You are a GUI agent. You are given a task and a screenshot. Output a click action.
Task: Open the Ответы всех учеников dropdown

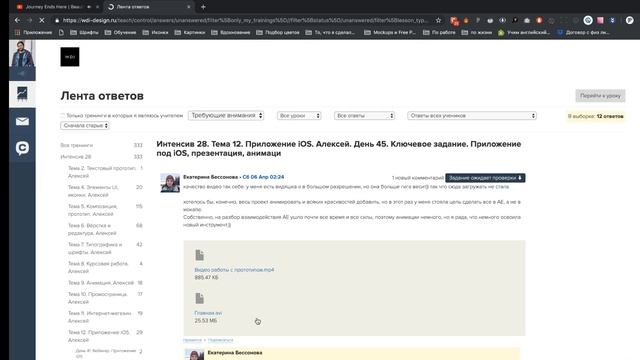point(472,116)
